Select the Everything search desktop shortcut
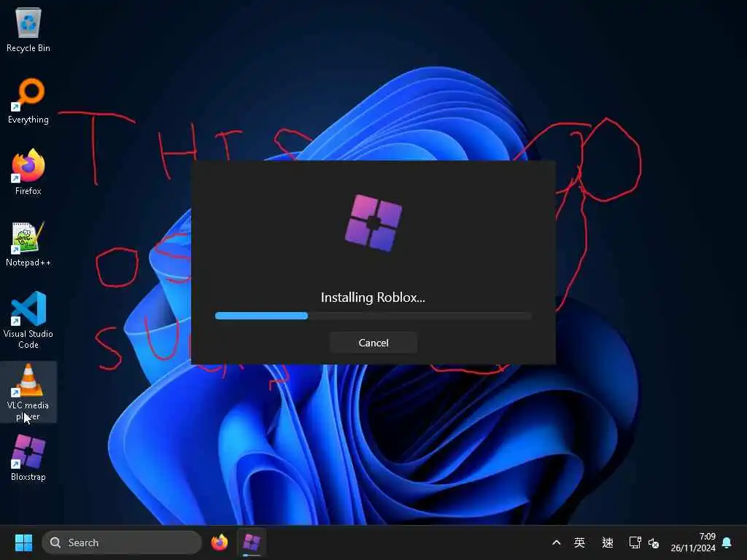This screenshot has height=560, width=747. [x=28, y=101]
